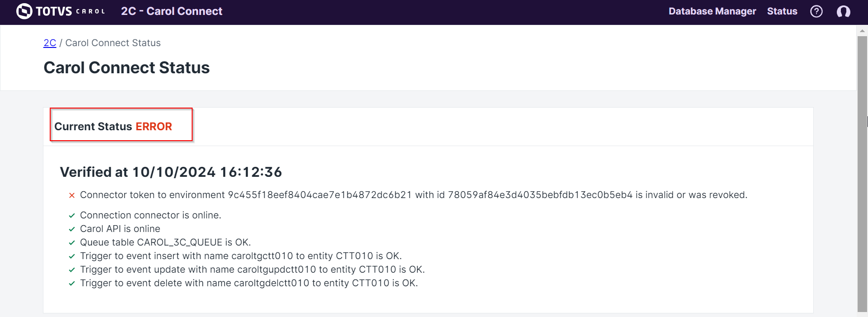Click the checkmark beside the delete trigger caroltgdelctt010
Image resolution: width=868 pixels, height=317 pixels.
pyautogui.click(x=71, y=284)
